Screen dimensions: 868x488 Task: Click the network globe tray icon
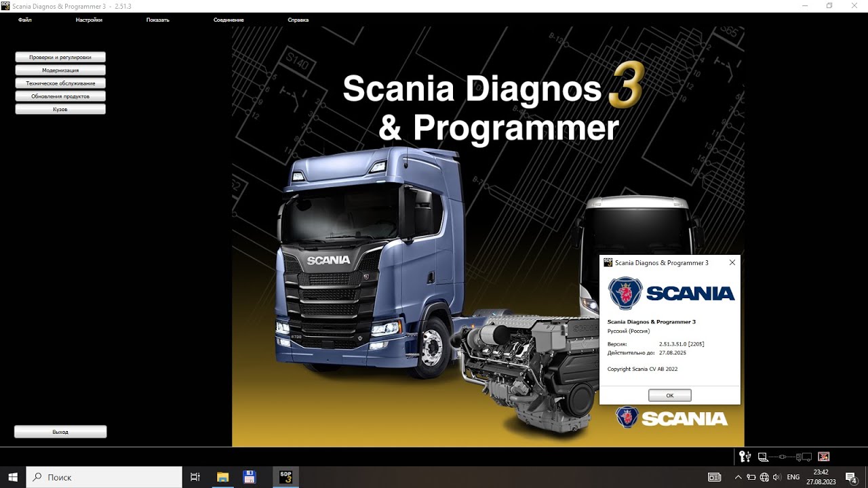click(x=764, y=477)
